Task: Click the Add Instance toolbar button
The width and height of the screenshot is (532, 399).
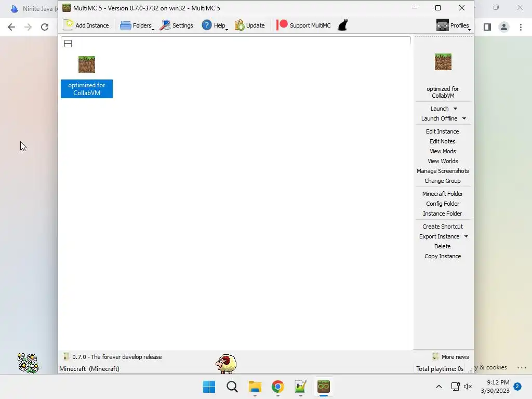Action: 86,25
